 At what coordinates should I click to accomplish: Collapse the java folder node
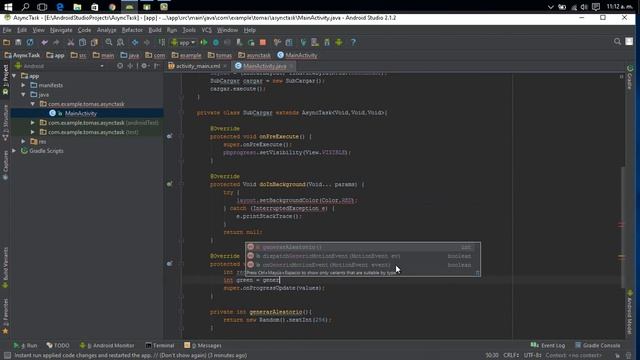pyautogui.click(x=24, y=95)
